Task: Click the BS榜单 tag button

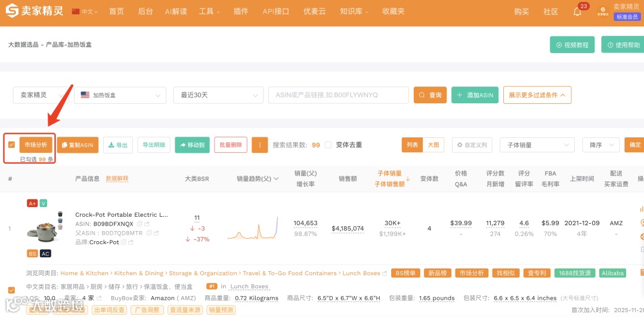Action: (405, 273)
